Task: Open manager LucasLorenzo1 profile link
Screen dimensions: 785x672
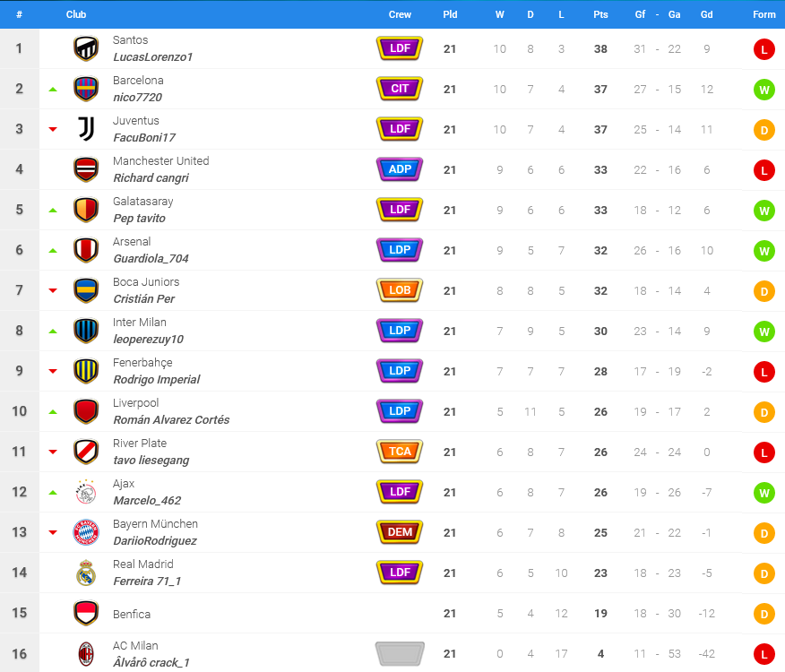Action: 152,57
